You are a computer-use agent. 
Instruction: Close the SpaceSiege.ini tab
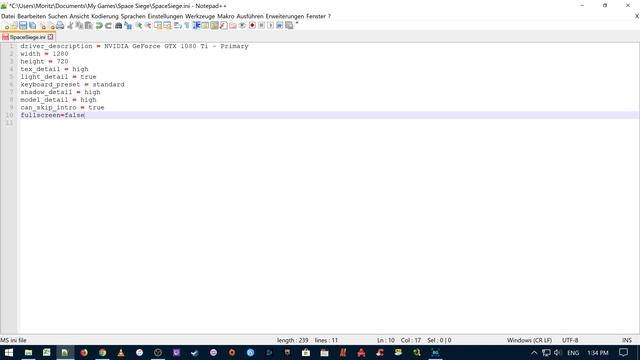point(50,37)
